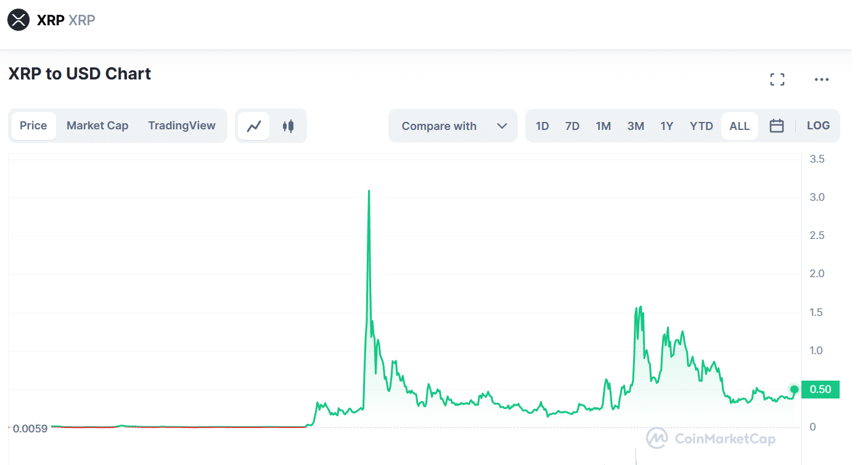Image resolution: width=868 pixels, height=465 pixels.
Task: Click the 3.0 y-axis label
Action: [817, 198]
